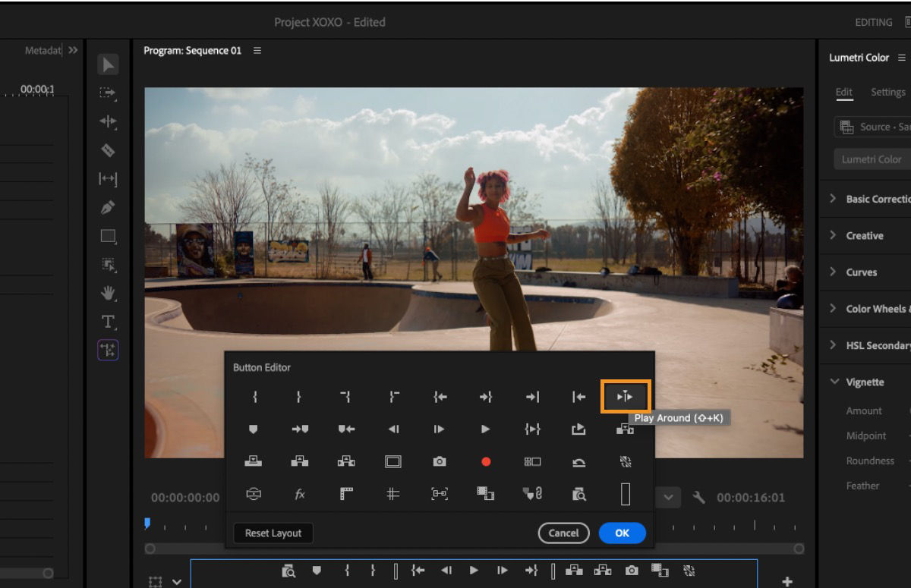Choose the Pen tool
The width and height of the screenshot is (911, 588).
108,207
